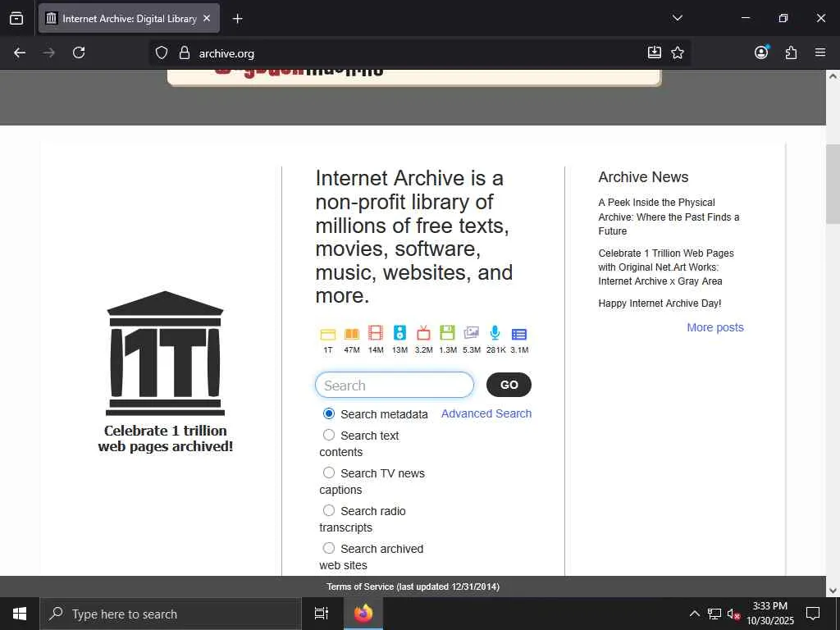Image resolution: width=840 pixels, height=630 pixels.
Task: Click the Celebrate 1 trillion web pages archived caption
Action: tap(166, 439)
